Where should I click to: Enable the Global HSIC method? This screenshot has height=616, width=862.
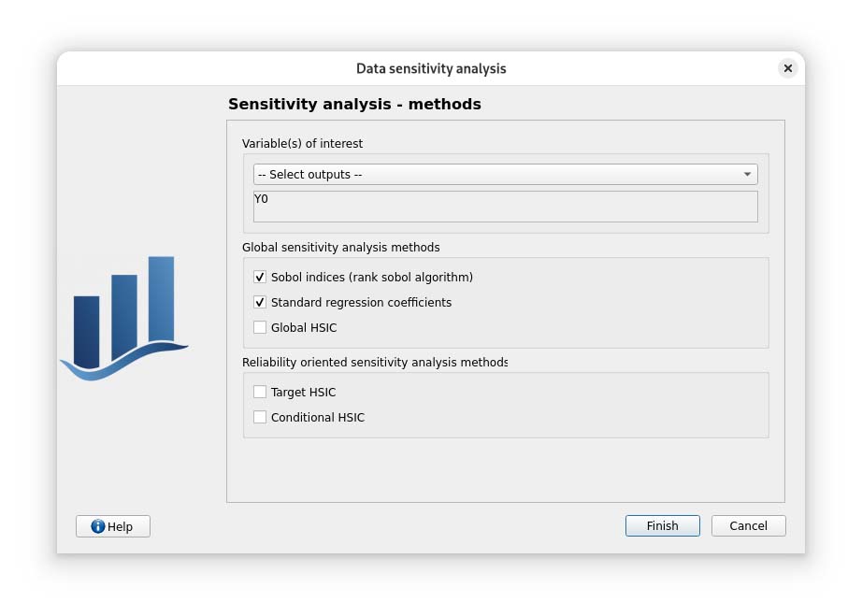260,328
